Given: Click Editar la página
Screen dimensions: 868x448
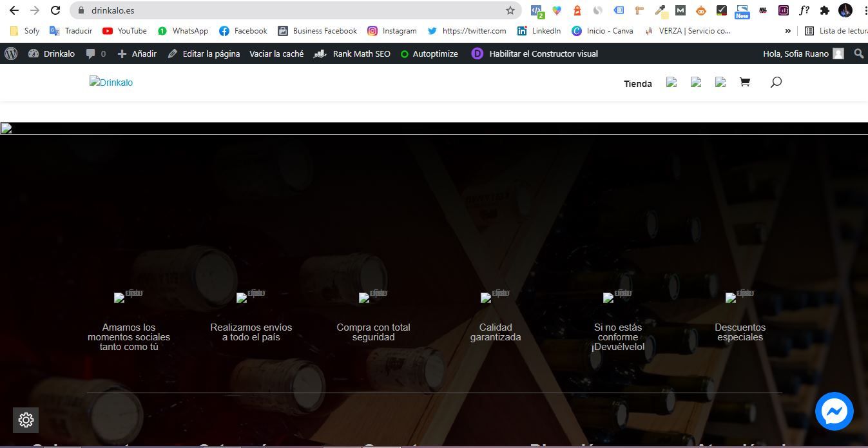Looking at the screenshot, I should coord(204,54).
